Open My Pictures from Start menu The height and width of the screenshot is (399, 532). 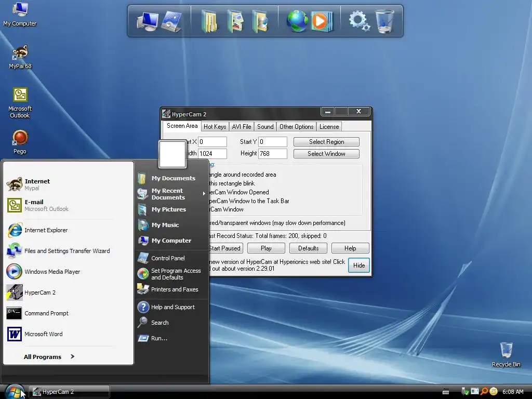[171, 209]
